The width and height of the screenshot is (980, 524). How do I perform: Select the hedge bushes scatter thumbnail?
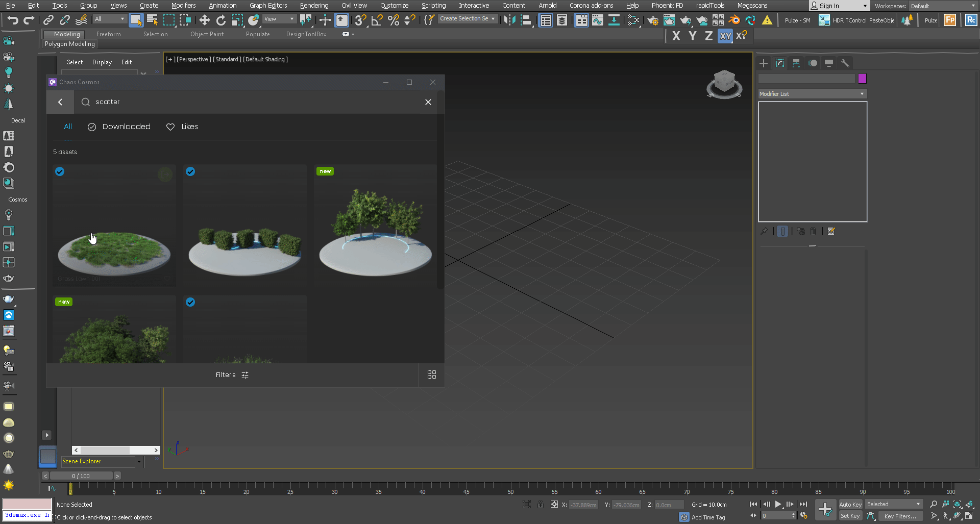(x=245, y=226)
